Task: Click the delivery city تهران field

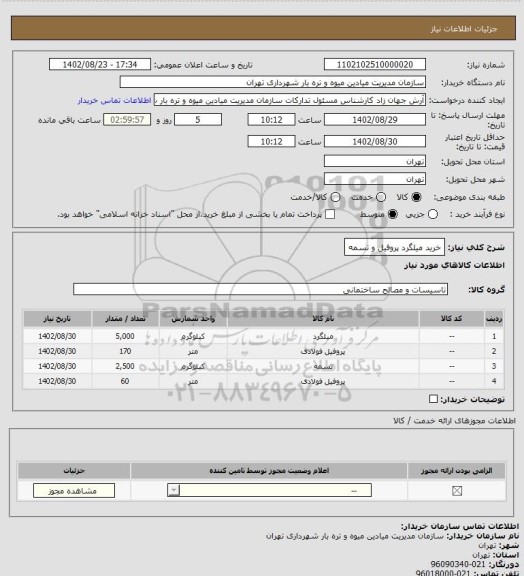Action: tap(375, 179)
